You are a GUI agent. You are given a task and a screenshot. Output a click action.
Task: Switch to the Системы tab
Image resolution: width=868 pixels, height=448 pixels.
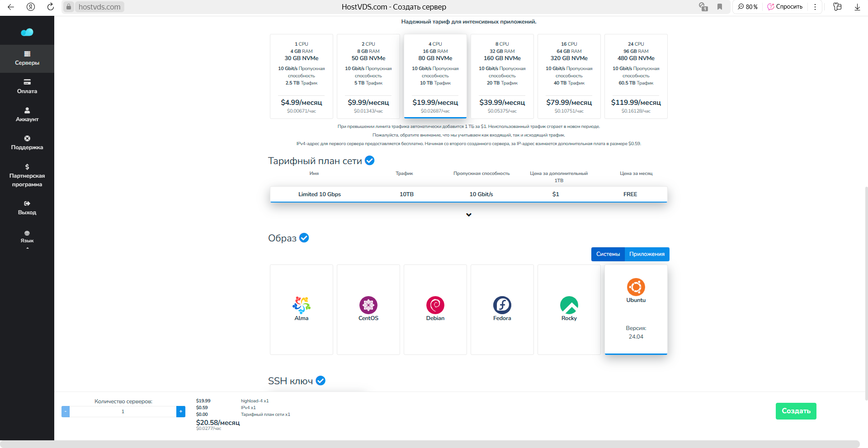pos(608,254)
